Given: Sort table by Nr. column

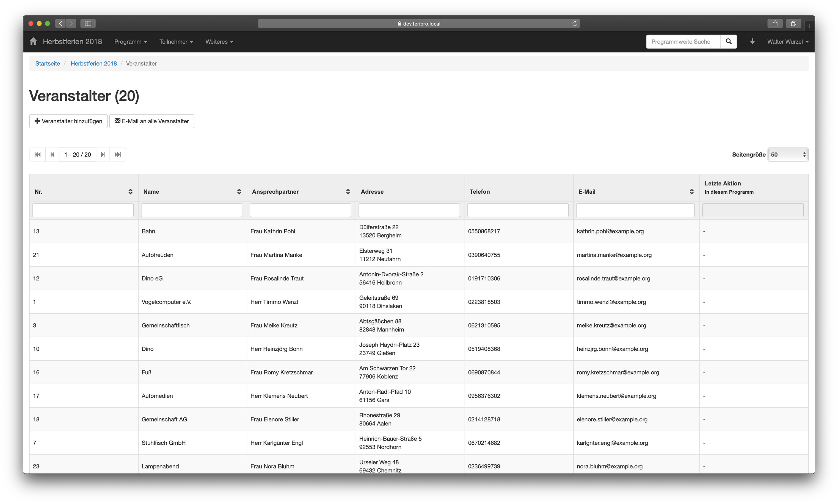Looking at the screenshot, I should click(x=130, y=191).
